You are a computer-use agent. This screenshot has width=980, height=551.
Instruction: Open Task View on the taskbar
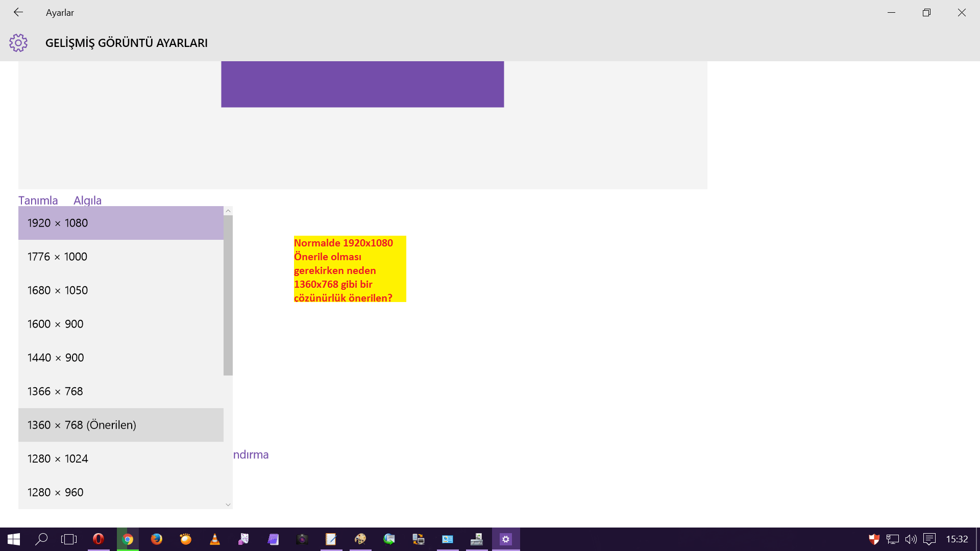[x=69, y=539]
